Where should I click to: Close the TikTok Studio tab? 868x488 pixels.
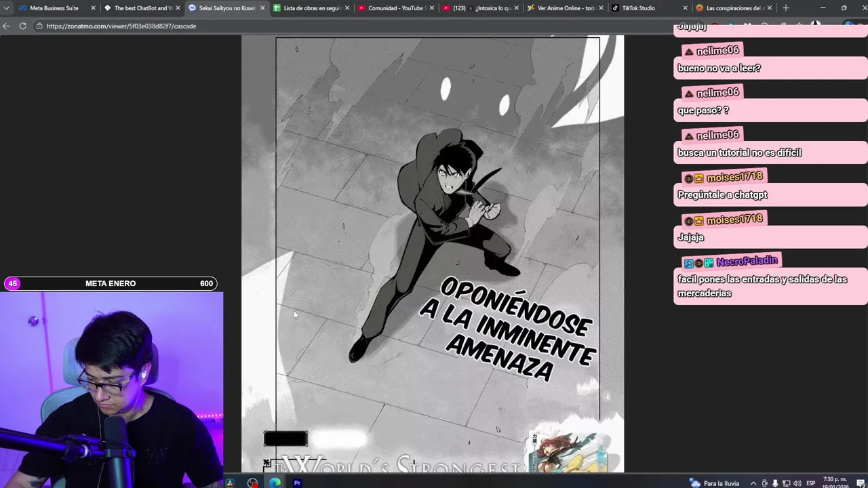click(x=685, y=8)
